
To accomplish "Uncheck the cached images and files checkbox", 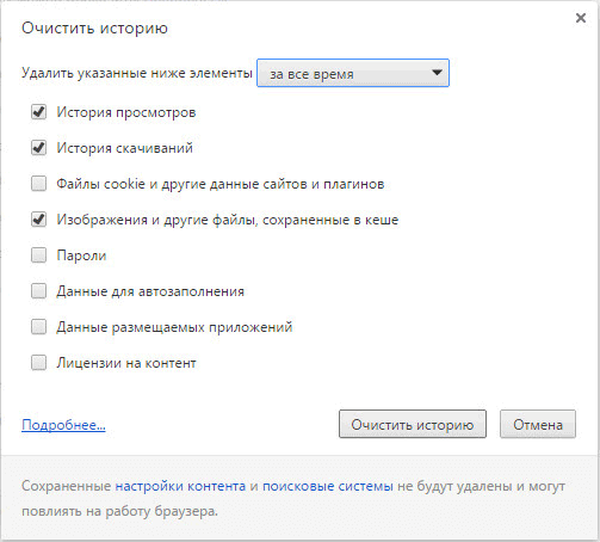I will [x=39, y=219].
